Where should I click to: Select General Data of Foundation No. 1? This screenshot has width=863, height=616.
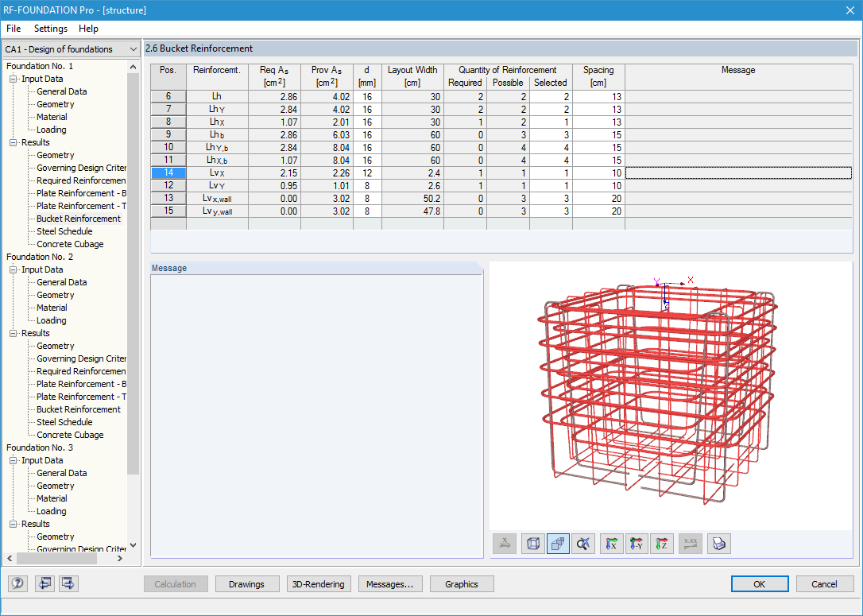(x=62, y=91)
